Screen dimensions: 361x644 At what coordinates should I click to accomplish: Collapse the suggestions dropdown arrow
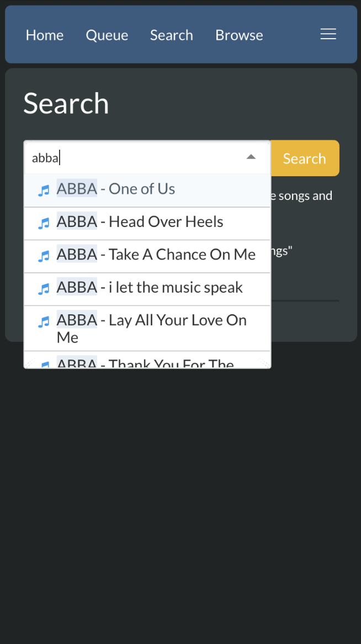click(251, 157)
